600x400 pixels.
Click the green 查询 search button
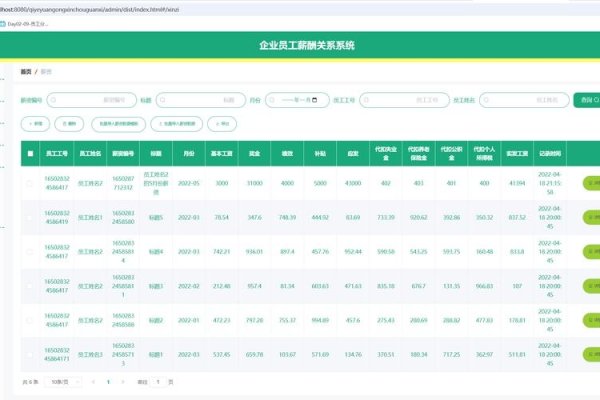coord(587,100)
